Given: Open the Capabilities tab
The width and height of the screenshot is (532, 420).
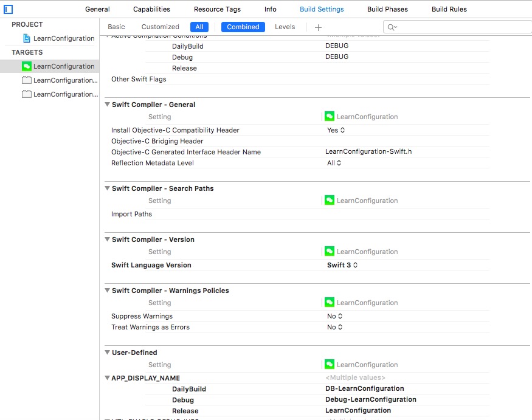Looking at the screenshot, I should [x=151, y=9].
